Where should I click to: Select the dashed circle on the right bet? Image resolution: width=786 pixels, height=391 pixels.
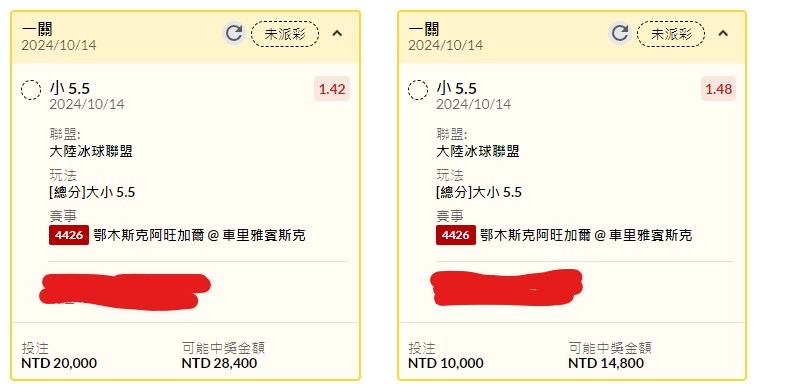pyautogui.click(x=418, y=90)
